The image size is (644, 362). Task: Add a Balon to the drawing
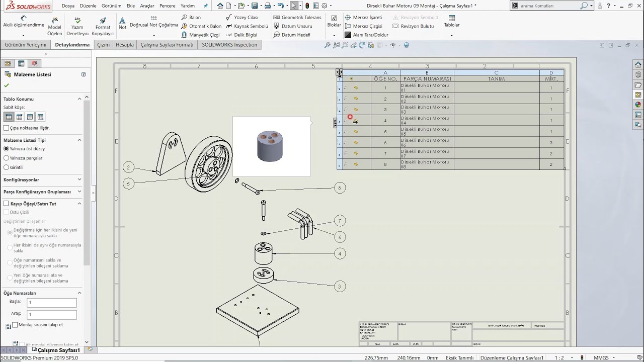[x=191, y=18]
